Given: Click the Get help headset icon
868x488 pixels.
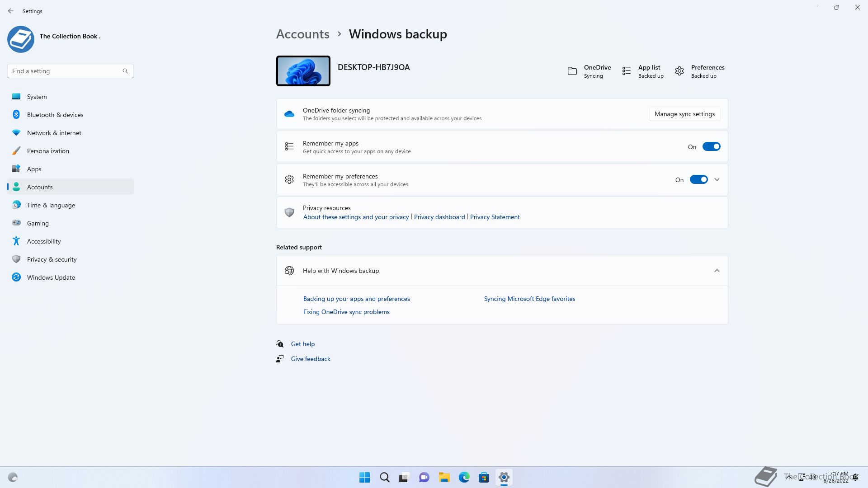Looking at the screenshot, I should 280,344.
